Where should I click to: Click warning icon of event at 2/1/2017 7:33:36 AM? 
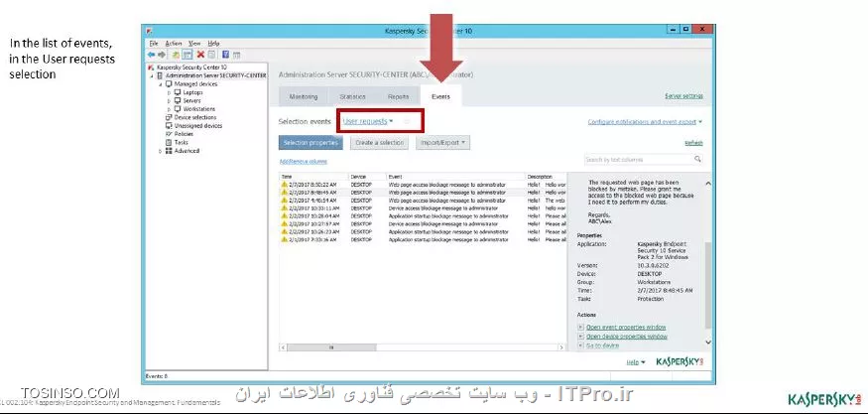(285, 240)
